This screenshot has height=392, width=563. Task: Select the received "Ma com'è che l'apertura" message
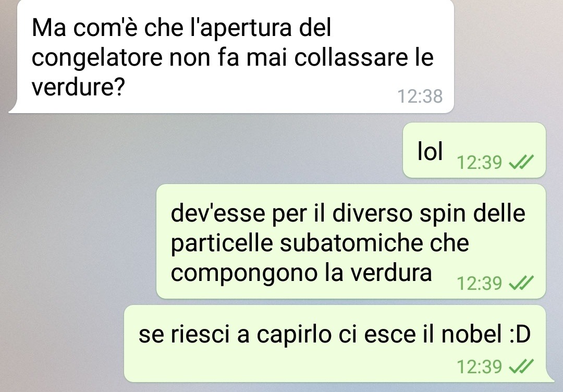(x=231, y=56)
